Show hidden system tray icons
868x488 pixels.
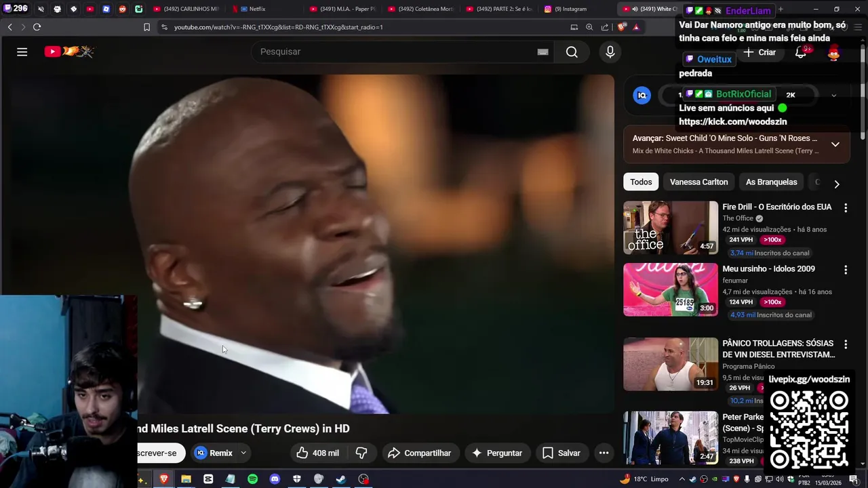click(x=683, y=479)
